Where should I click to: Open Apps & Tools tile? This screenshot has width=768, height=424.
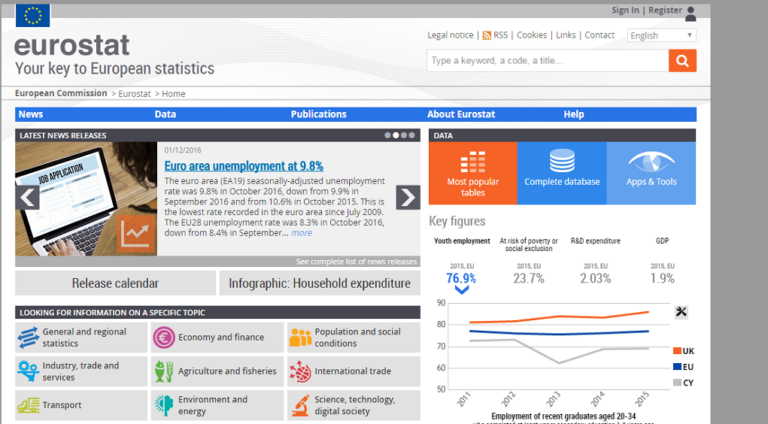(x=651, y=173)
